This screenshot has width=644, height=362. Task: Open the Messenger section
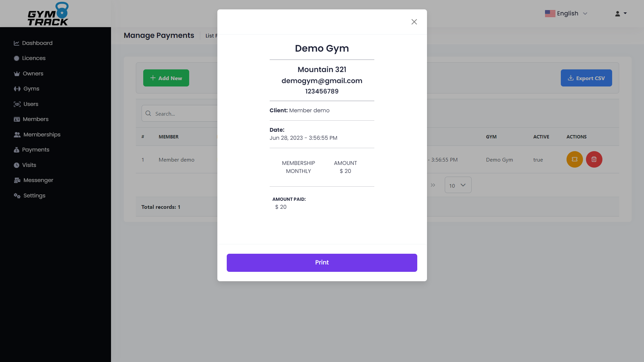[x=38, y=180]
